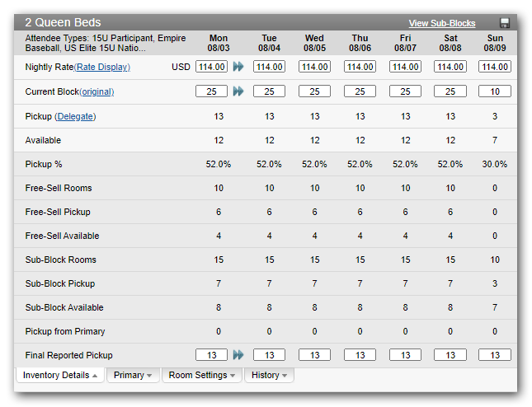Select Monday 08/03 current block field
The width and height of the screenshot is (532, 407).
pyautogui.click(x=211, y=91)
